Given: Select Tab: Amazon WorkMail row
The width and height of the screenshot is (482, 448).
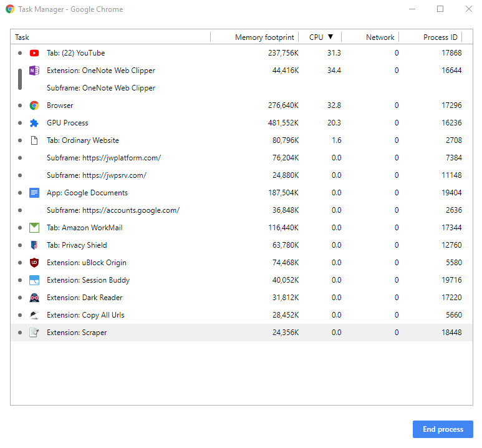Looking at the screenshot, I should point(241,228).
